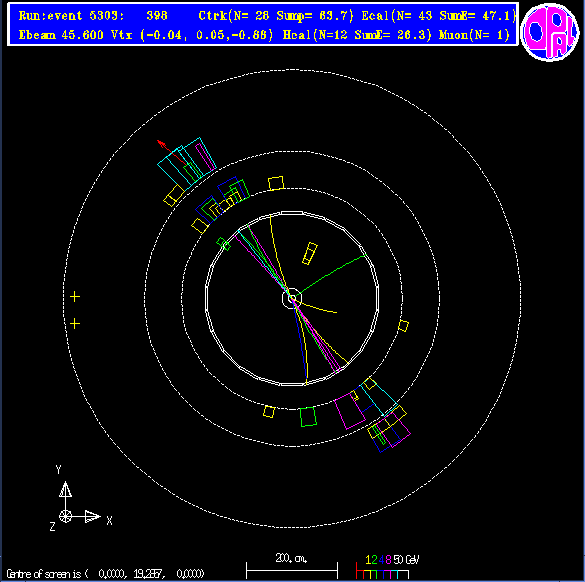The image size is (585, 582).
Task: Select the central vertex circle
Action: click(x=292, y=298)
